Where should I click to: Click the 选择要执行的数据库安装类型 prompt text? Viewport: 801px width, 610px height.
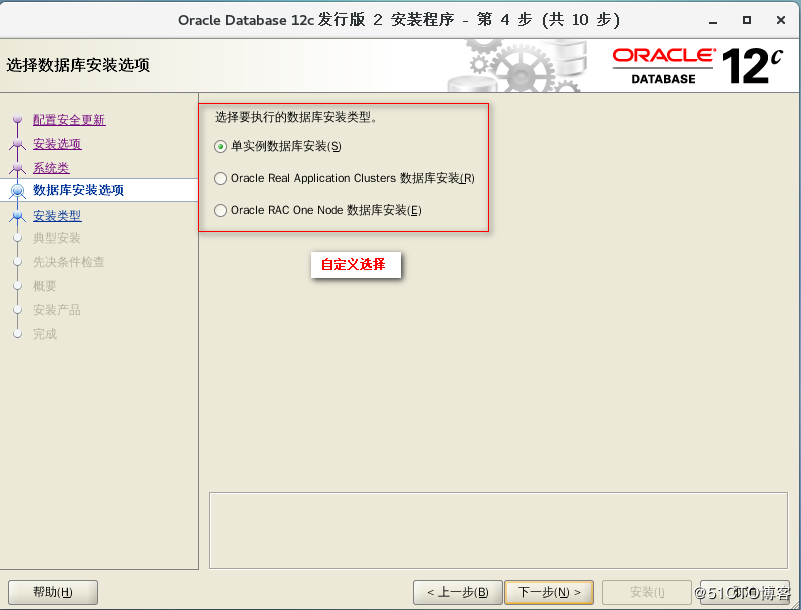[x=296, y=118]
